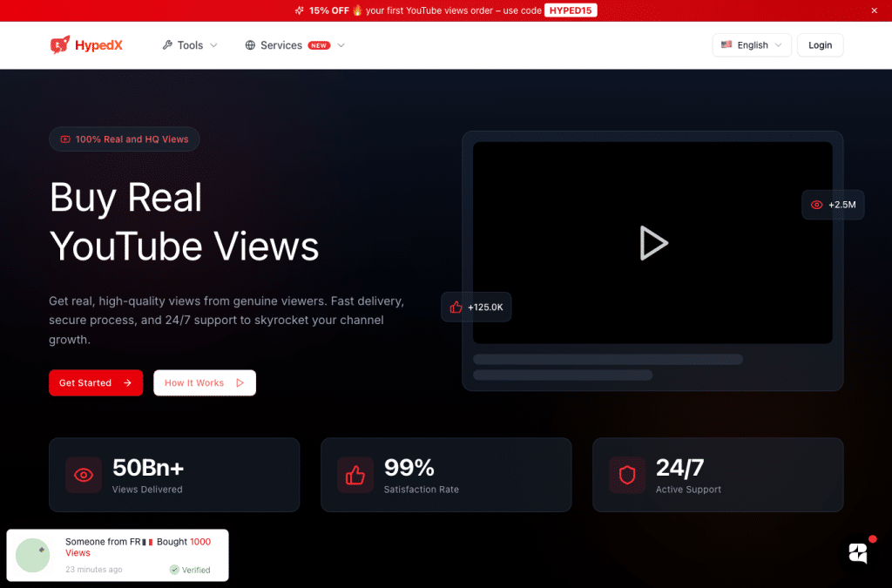
Task: Click the arrow icon on Get Started
Action: click(x=127, y=382)
